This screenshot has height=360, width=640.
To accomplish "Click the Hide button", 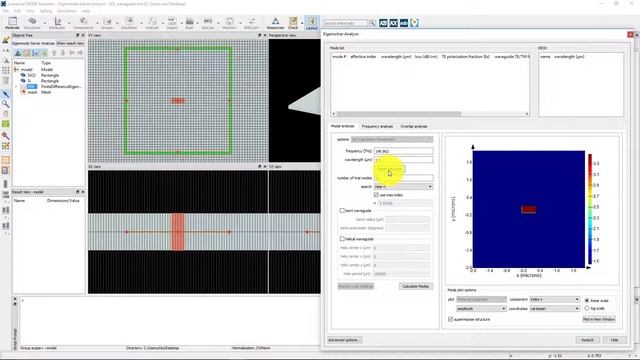I will coord(614,340).
